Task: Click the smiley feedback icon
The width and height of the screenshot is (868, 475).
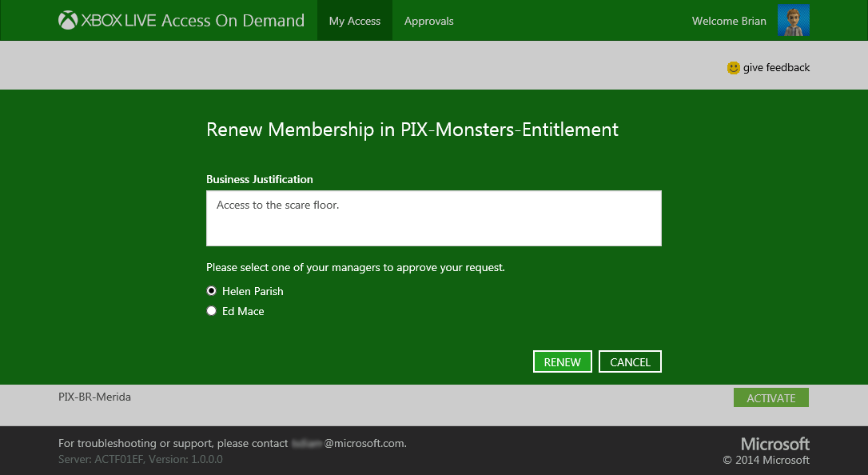Action: tap(734, 67)
